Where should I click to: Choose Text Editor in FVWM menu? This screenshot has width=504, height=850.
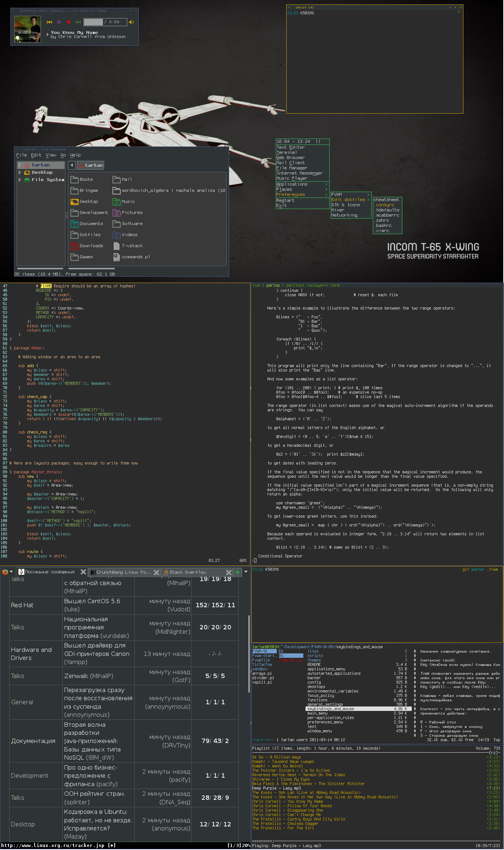tap(303, 148)
